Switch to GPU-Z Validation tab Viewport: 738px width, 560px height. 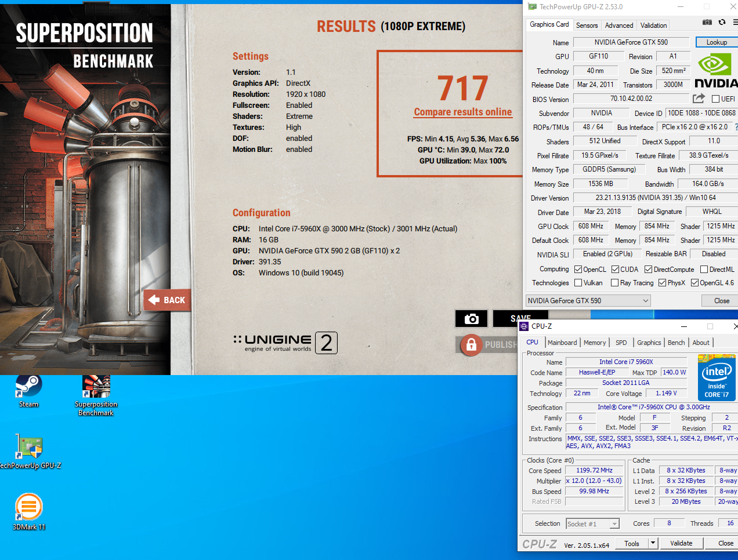tap(653, 26)
